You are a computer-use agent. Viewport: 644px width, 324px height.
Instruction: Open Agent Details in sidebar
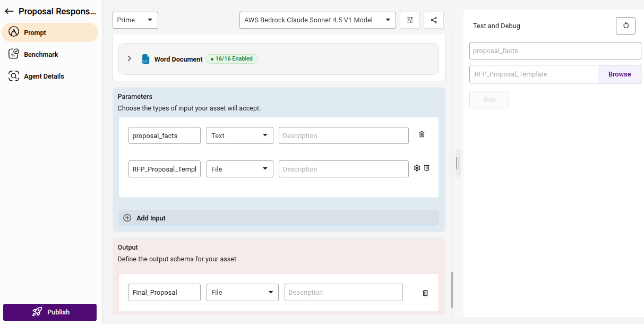(50, 76)
